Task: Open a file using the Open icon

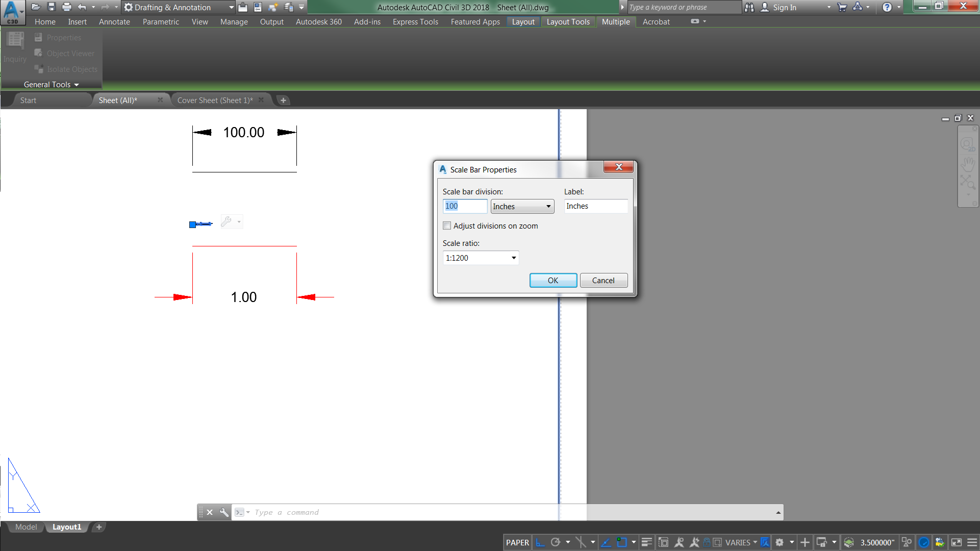Action: [36, 7]
